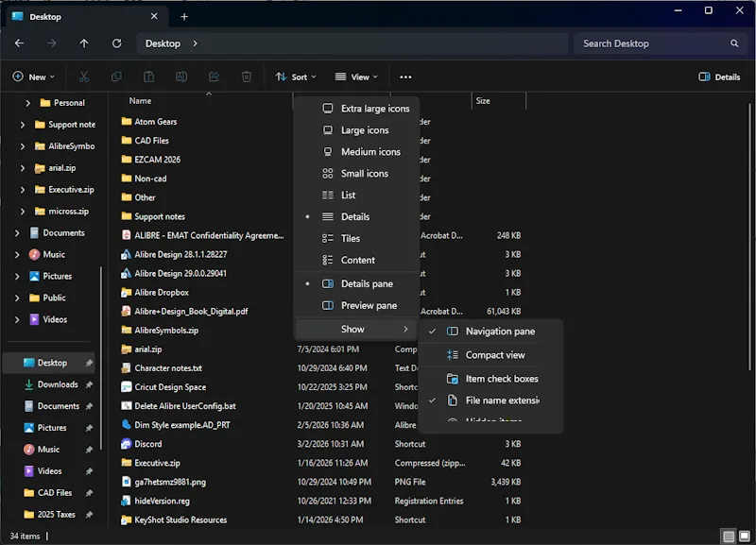Open a new tab with plus button
756x545 pixels.
pyautogui.click(x=184, y=17)
